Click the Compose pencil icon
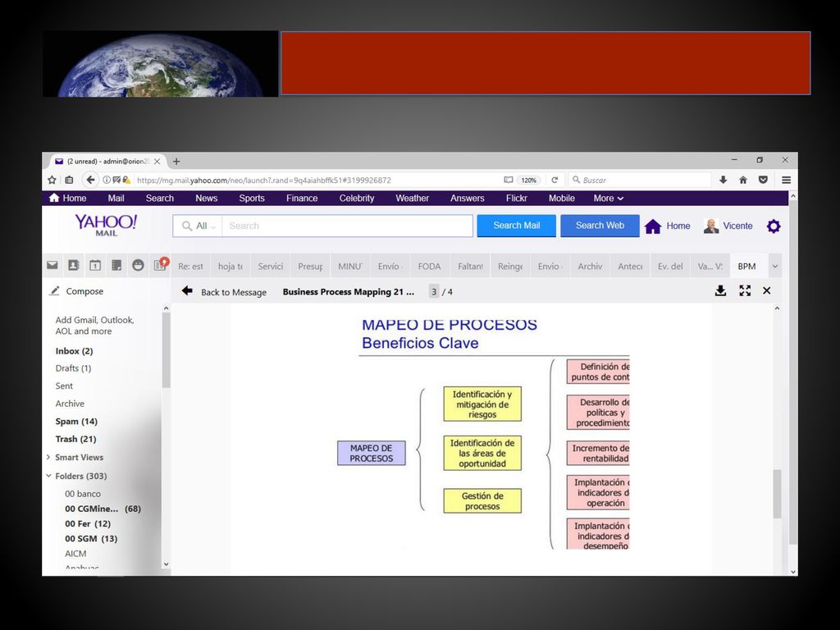 (54, 291)
